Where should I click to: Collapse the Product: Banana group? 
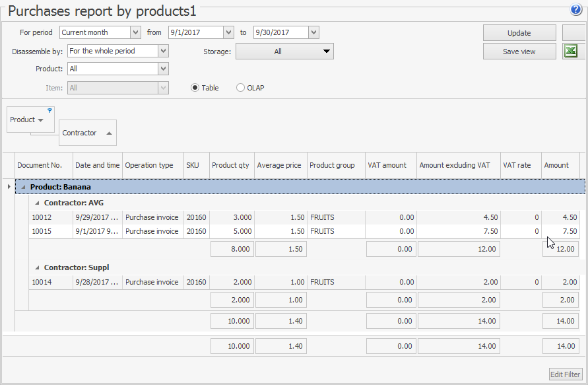(x=24, y=188)
